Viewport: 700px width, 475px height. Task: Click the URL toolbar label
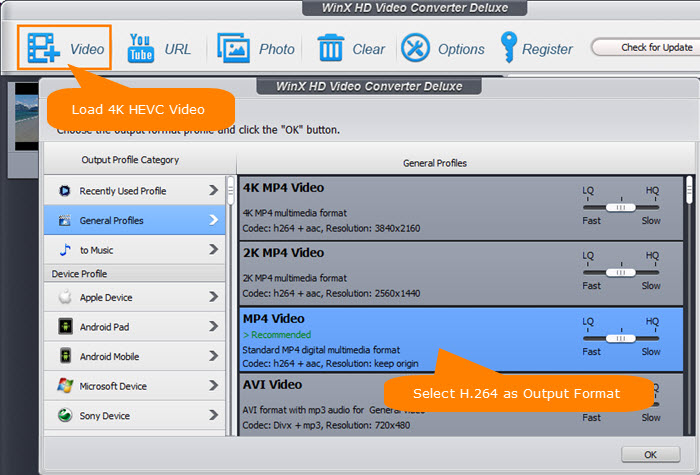[x=178, y=49]
